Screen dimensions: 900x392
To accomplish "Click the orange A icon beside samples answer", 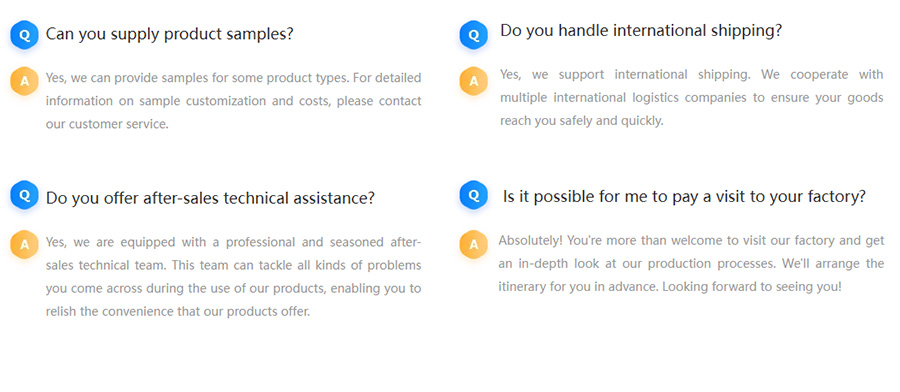I will 24,81.
